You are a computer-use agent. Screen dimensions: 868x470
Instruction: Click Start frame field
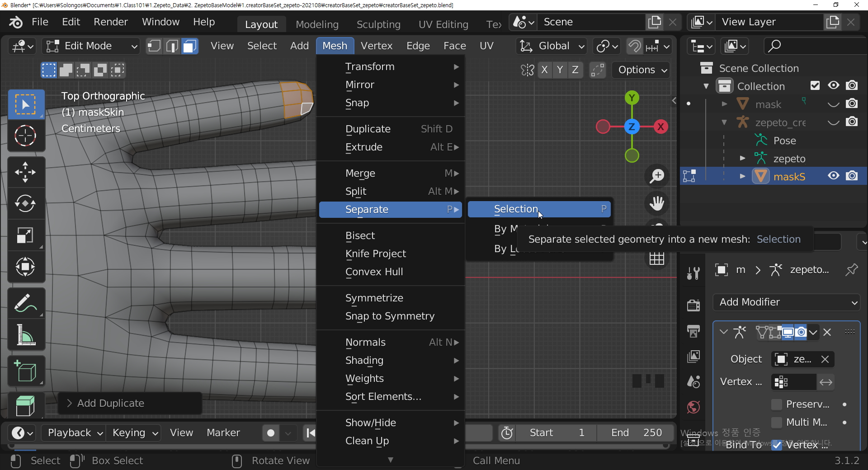coord(557,433)
